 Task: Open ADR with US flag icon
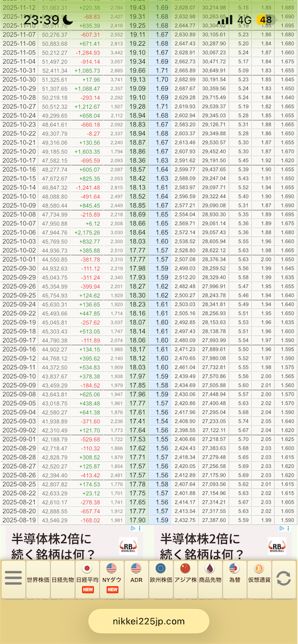(136, 579)
